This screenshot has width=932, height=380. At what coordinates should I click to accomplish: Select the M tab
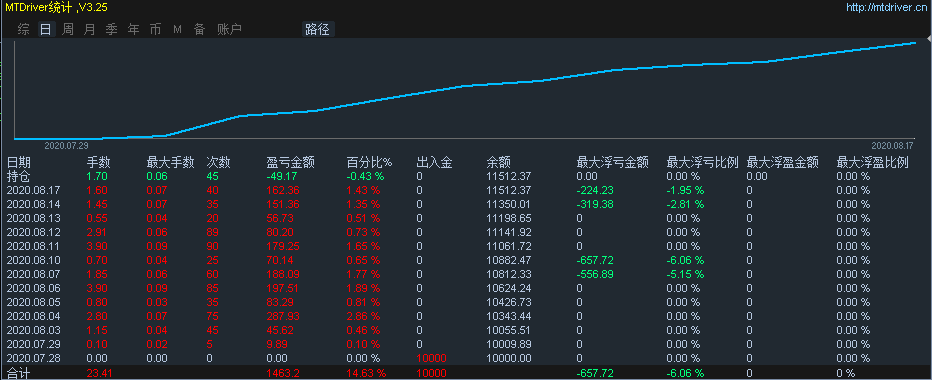click(177, 30)
